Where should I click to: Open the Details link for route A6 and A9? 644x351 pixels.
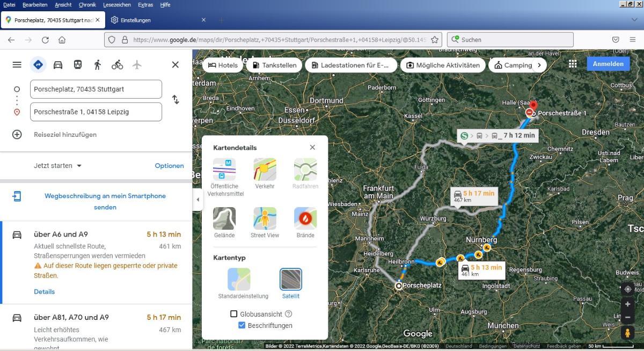pos(44,292)
